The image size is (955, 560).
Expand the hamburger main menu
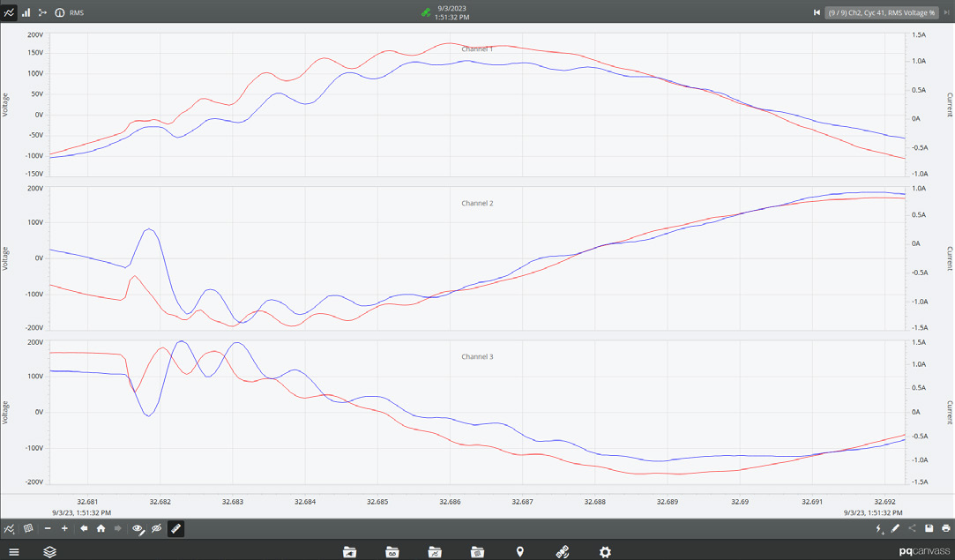13,552
